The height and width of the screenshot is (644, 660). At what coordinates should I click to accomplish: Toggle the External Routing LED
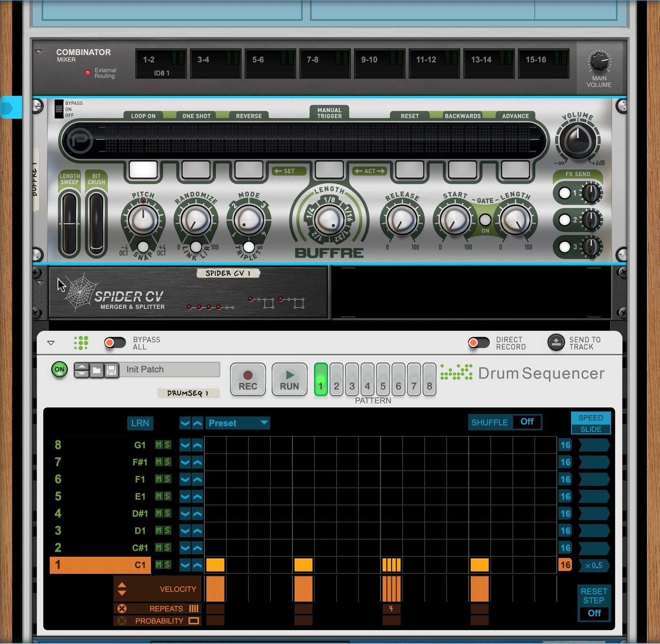click(x=88, y=73)
